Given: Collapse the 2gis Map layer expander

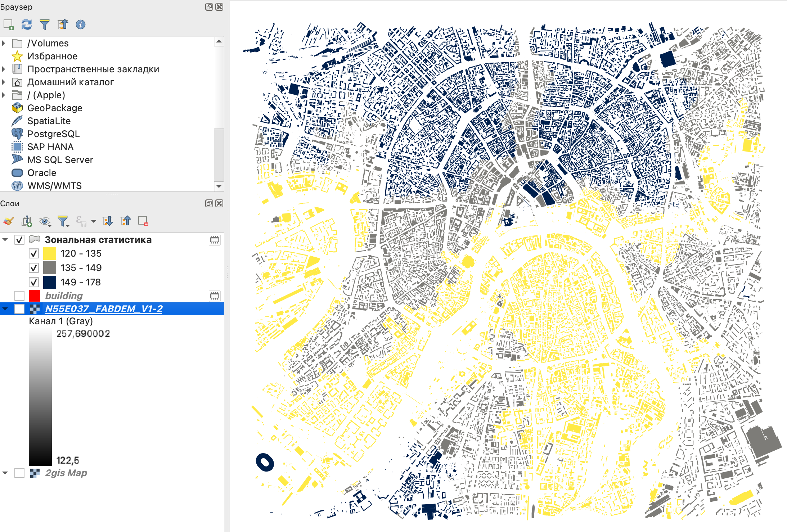Looking at the screenshot, I should [x=5, y=473].
